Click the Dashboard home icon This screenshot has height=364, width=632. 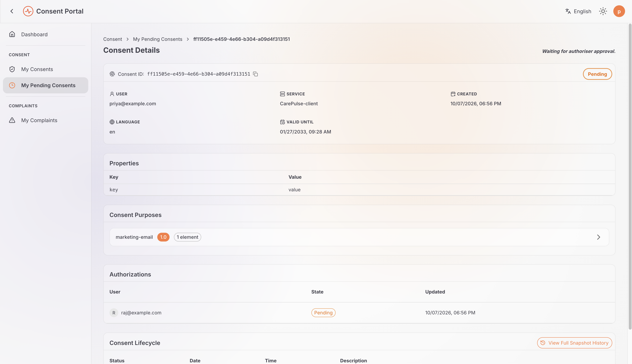coord(12,34)
